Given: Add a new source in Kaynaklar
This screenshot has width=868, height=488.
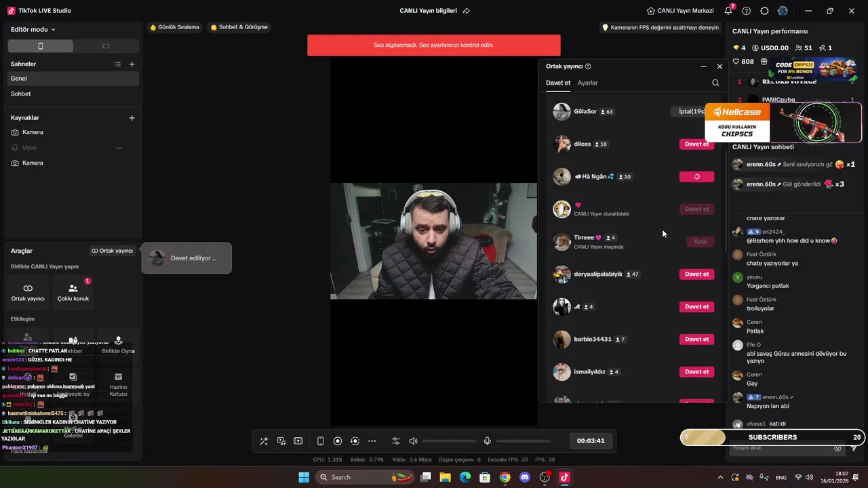Looking at the screenshot, I should click(x=132, y=118).
